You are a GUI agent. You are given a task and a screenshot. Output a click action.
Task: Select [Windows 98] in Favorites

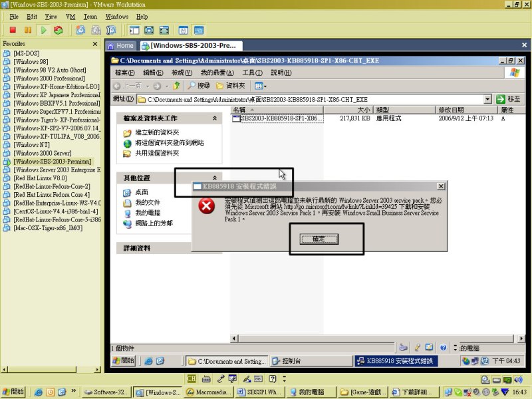point(31,62)
